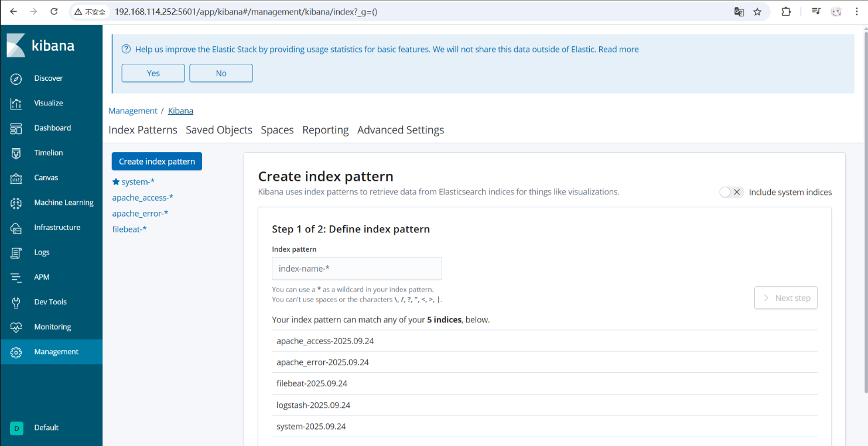Image resolution: width=868 pixels, height=446 pixels.
Task: Open the Visualize chart icon
Action: click(16, 103)
